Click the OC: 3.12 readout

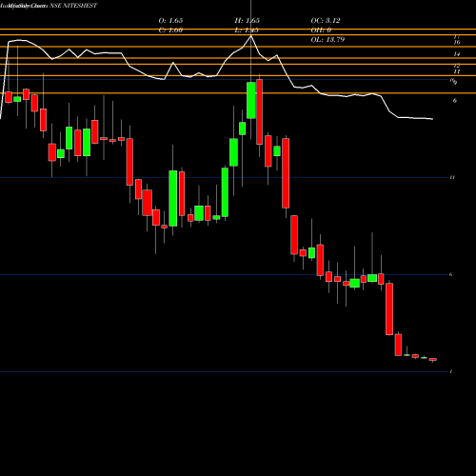click(326, 20)
